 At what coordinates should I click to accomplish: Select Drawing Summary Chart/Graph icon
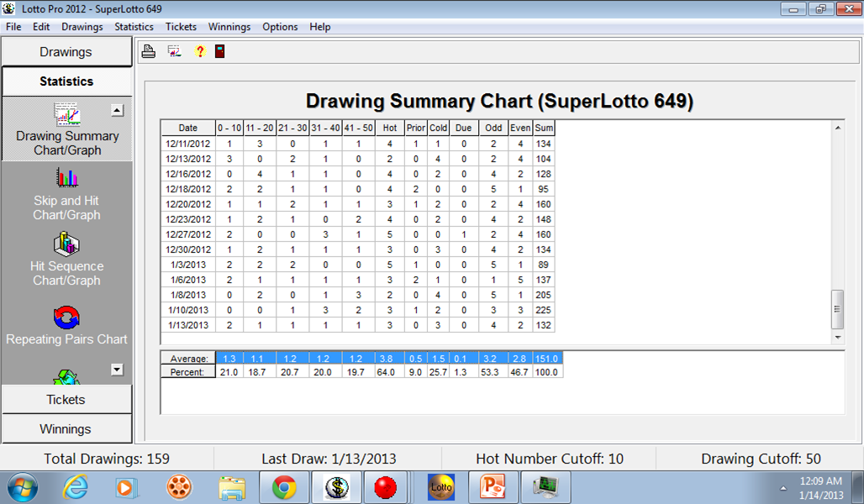[x=67, y=114]
